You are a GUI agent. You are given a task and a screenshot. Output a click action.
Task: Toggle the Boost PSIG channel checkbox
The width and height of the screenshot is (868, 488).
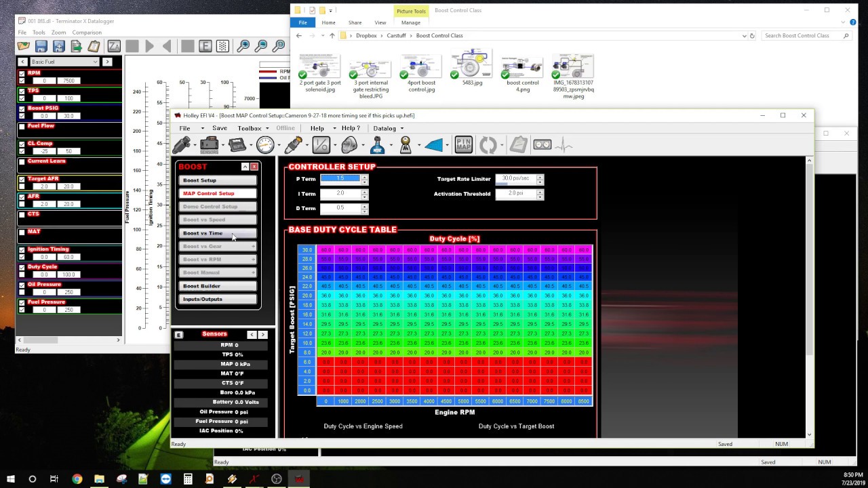22,109
